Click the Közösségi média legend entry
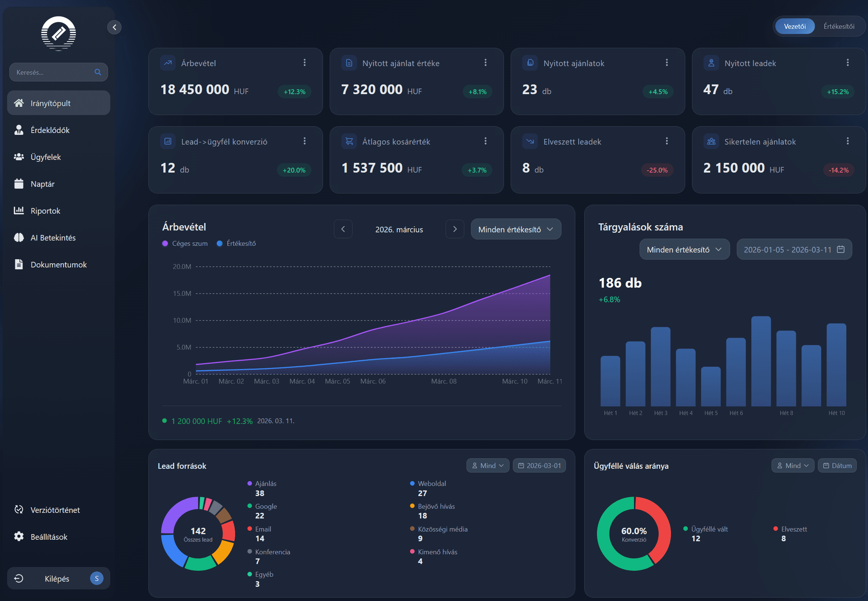The image size is (868, 601). tap(439, 533)
